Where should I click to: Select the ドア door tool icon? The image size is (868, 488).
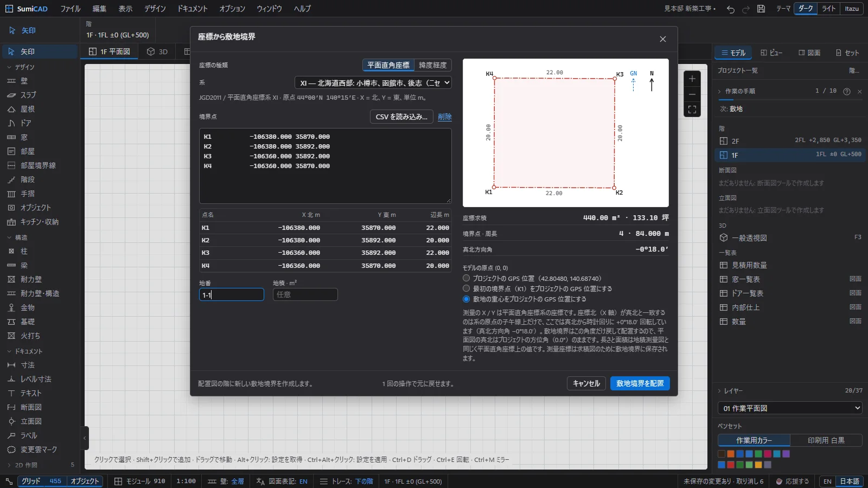[11, 123]
